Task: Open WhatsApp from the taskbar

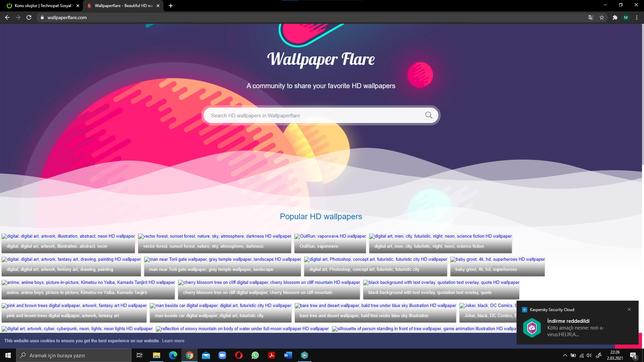Action: pos(255,355)
